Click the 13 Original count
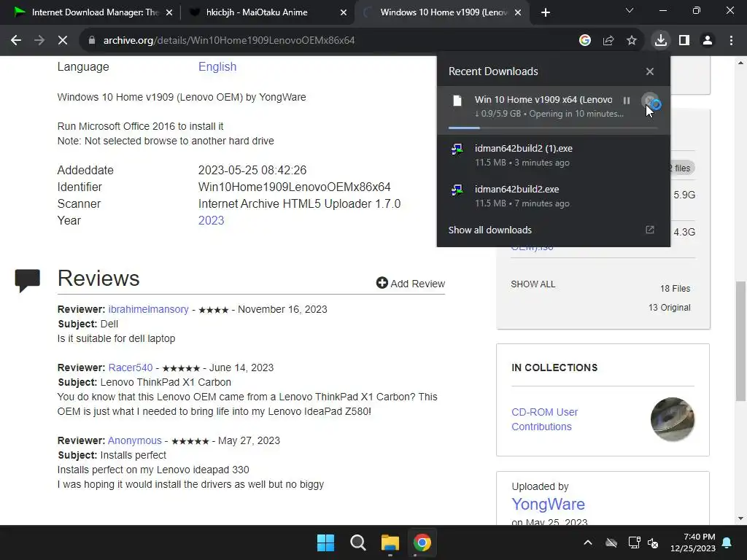Screen dimensions: 747x560 point(669,308)
